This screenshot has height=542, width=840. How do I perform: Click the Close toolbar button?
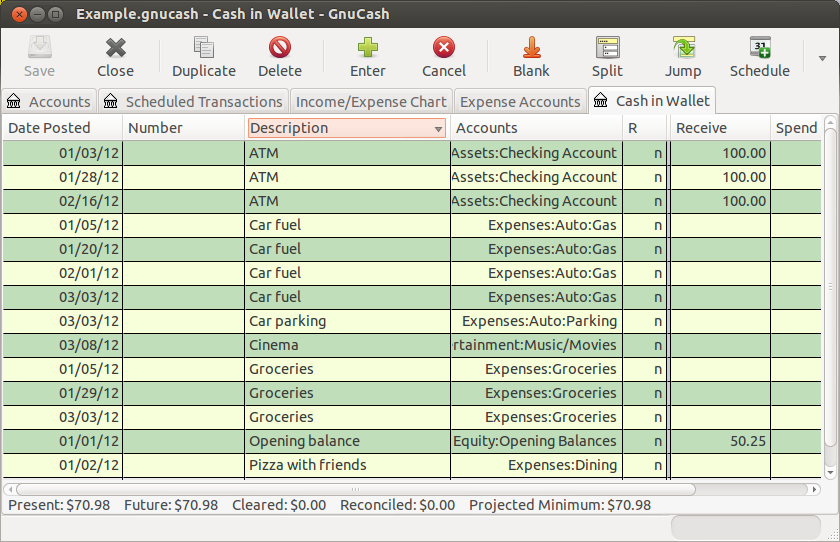coord(115,57)
